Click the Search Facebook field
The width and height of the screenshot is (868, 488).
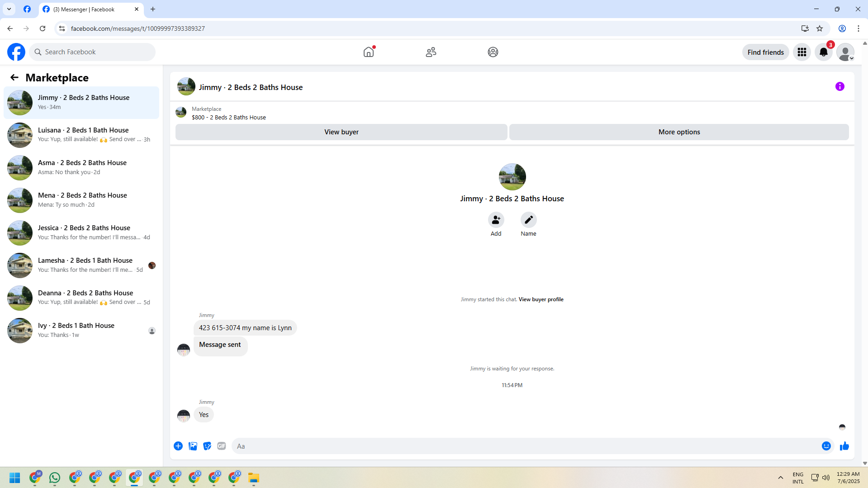(x=92, y=52)
